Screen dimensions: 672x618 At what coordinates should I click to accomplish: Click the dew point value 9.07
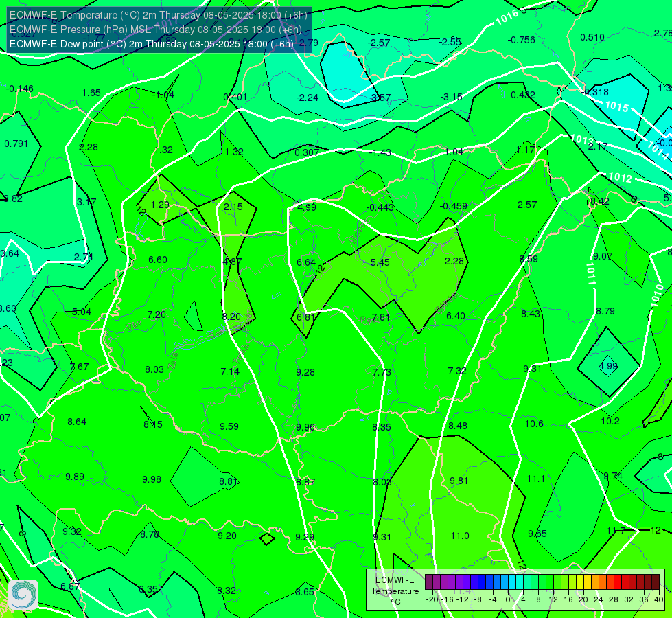(x=603, y=256)
